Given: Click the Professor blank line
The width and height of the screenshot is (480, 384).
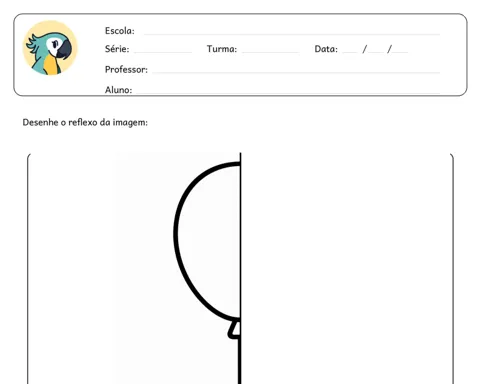Looking at the screenshot, I should pos(296,72).
